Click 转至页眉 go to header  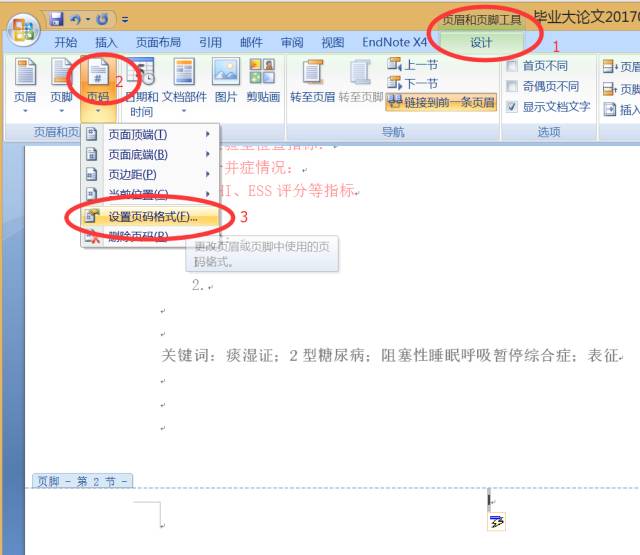pyautogui.click(x=312, y=80)
